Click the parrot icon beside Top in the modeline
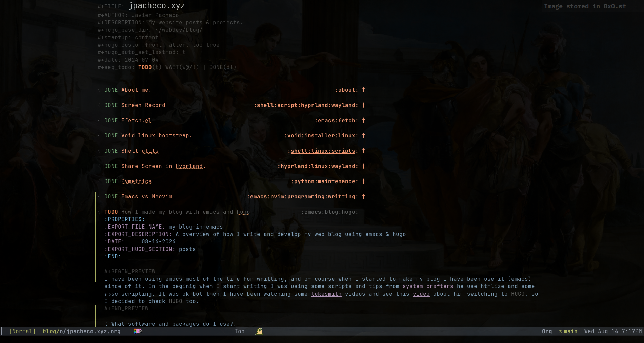The image size is (644, 343). [x=259, y=331]
